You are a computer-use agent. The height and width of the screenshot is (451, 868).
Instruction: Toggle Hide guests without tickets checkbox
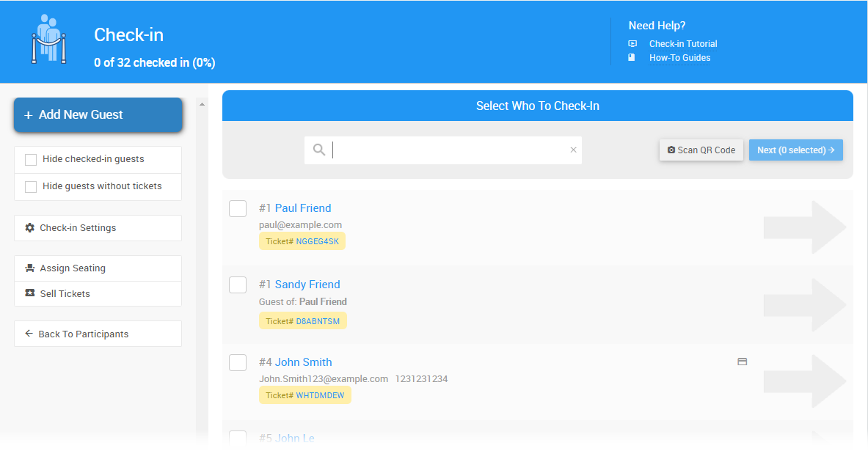click(31, 187)
